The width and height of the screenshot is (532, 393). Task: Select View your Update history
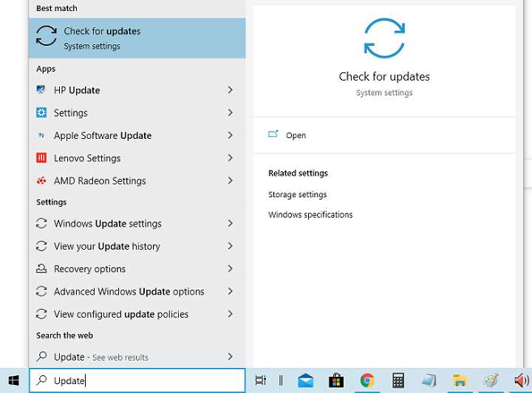pos(137,246)
